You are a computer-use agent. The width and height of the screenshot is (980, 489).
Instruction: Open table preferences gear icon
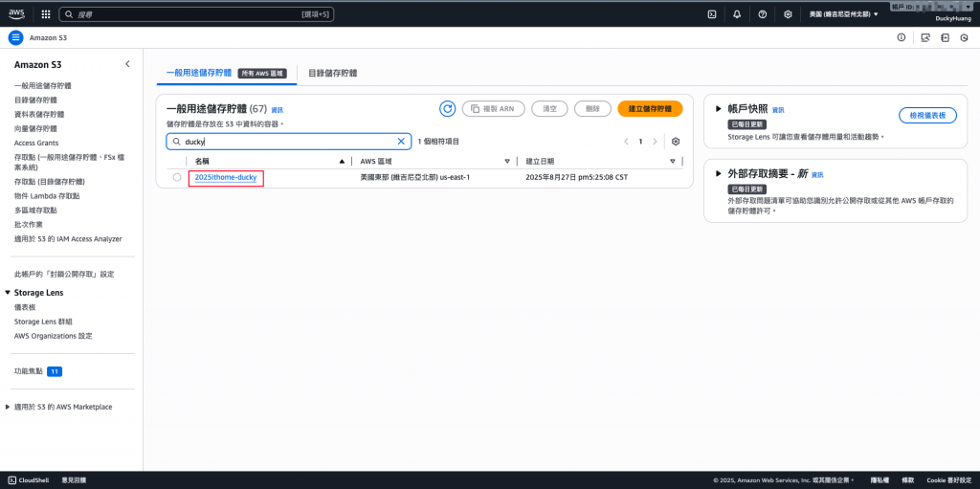(x=675, y=142)
